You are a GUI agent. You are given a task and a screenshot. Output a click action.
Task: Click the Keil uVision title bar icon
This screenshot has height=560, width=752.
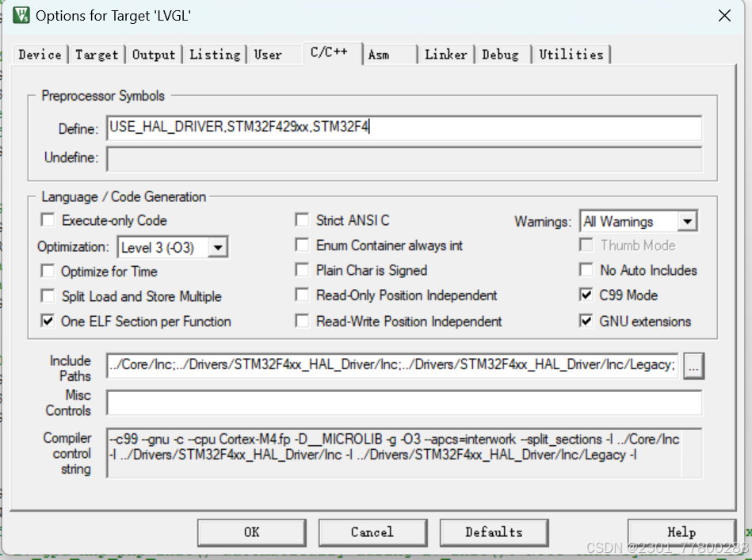[x=21, y=15]
